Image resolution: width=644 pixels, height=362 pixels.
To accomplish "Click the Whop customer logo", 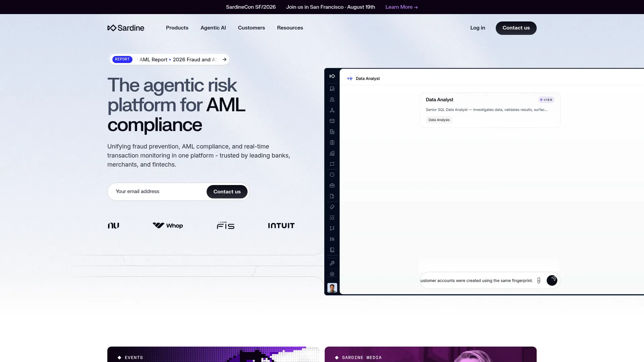I will point(168,226).
